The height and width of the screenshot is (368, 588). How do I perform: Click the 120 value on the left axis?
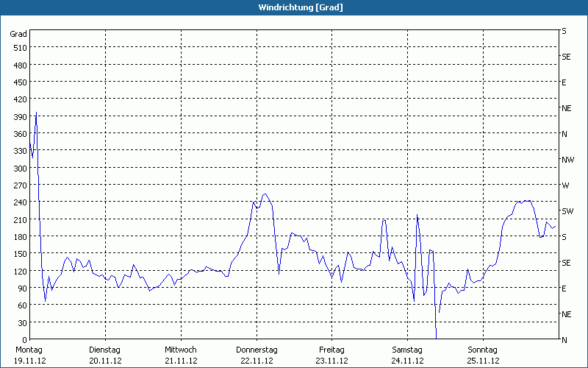pos(21,271)
